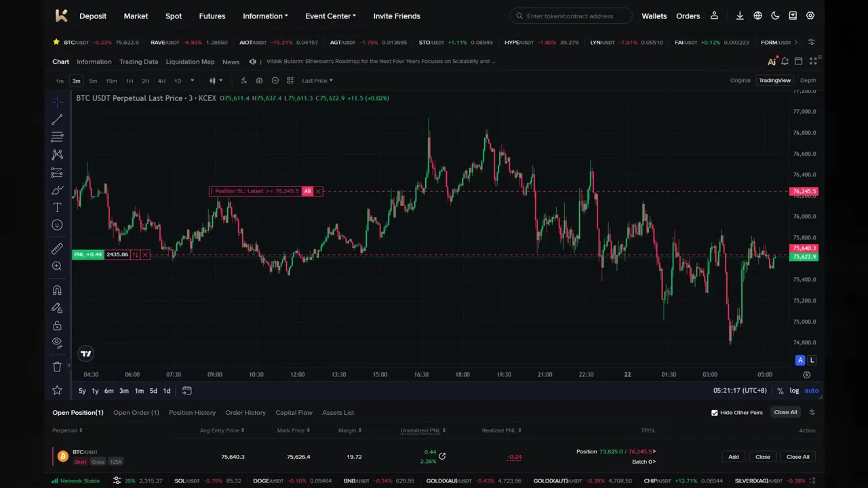Open the tutorial guide book icon
868x488 pixels.
coord(793,16)
